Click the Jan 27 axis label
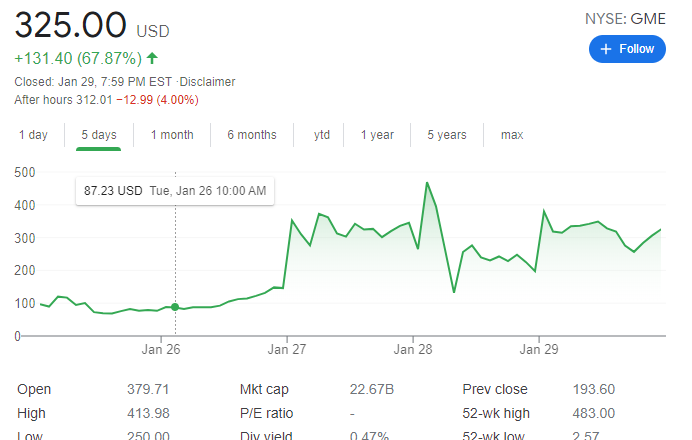Viewport: 692px width, 440px height. [x=287, y=350]
